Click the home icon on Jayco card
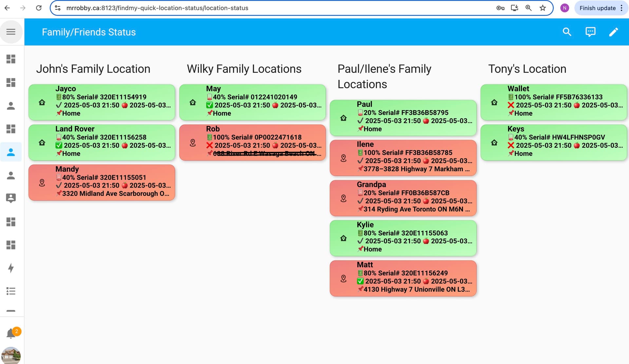Image resolution: width=629 pixels, height=364 pixels. (x=42, y=102)
